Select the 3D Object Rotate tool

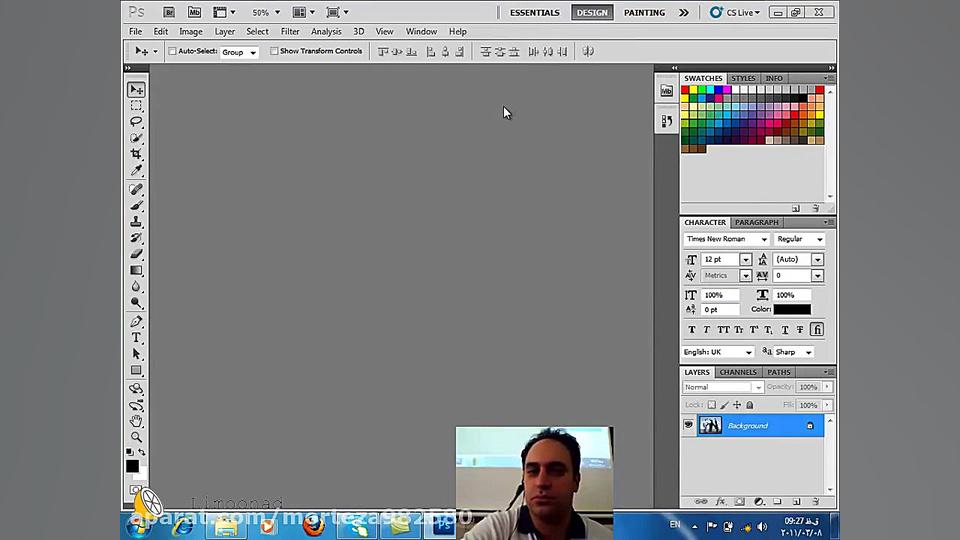tap(136, 389)
